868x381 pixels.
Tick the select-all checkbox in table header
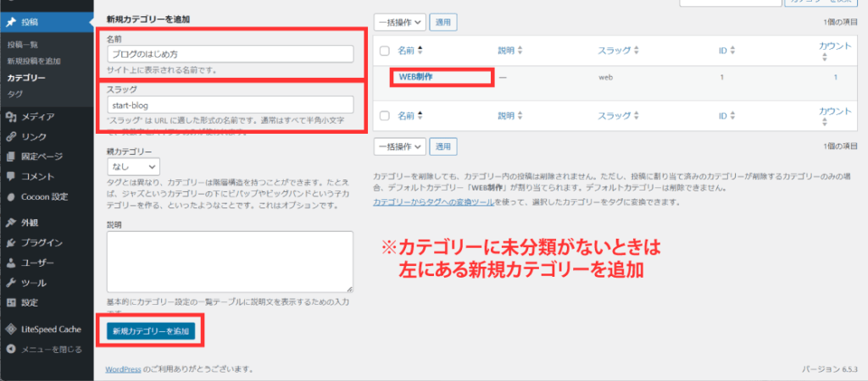pyautogui.click(x=385, y=51)
